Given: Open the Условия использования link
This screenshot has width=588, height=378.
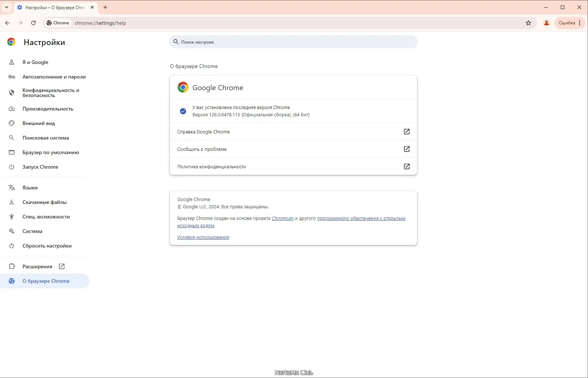Looking at the screenshot, I should [x=203, y=237].
